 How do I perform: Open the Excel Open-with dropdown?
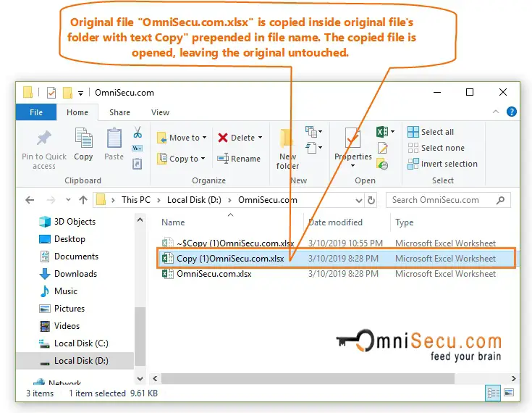[x=392, y=131]
